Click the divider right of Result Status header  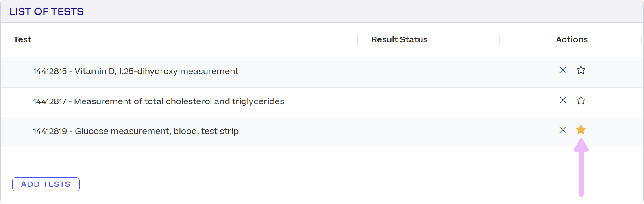[x=500, y=39]
